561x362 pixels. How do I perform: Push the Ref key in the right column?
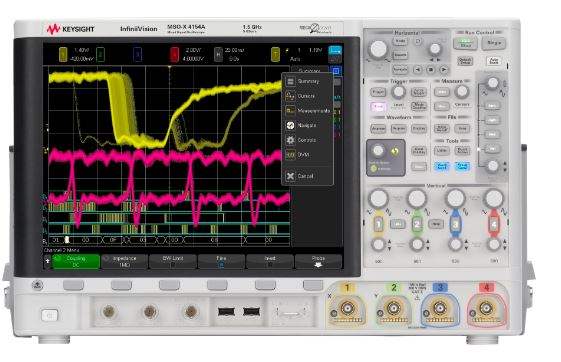pos(492,148)
